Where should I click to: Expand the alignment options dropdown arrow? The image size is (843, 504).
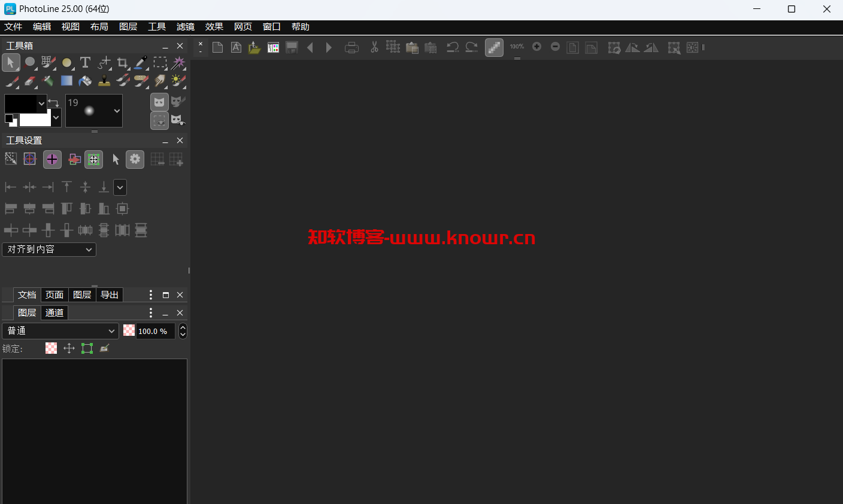[x=120, y=187]
